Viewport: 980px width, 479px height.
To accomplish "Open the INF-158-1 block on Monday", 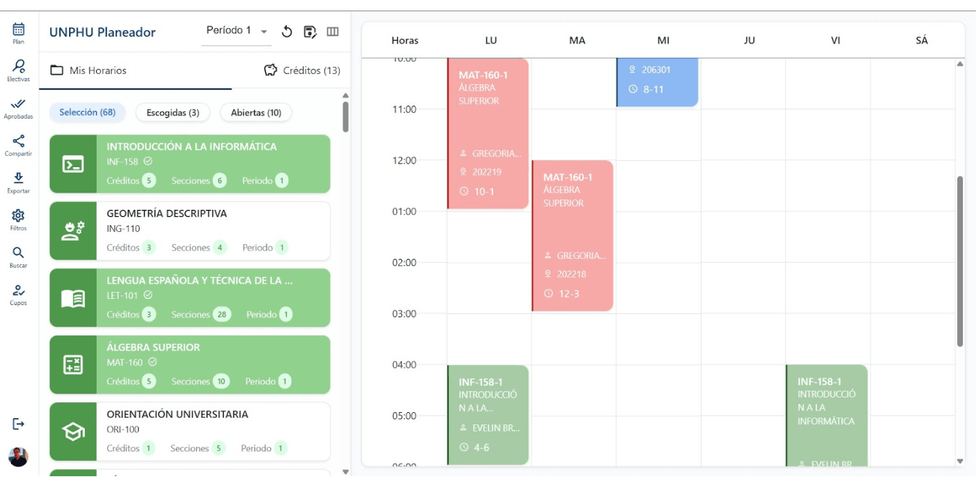I will [488, 415].
